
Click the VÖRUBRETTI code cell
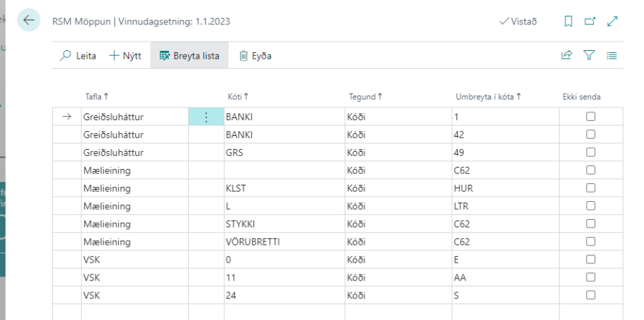click(x=283, y=242)
